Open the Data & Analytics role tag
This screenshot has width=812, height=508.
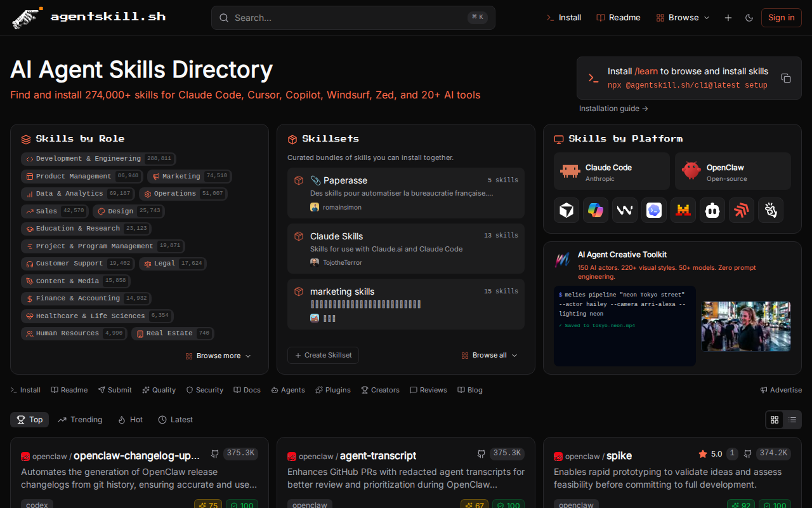tap(77, 194)
